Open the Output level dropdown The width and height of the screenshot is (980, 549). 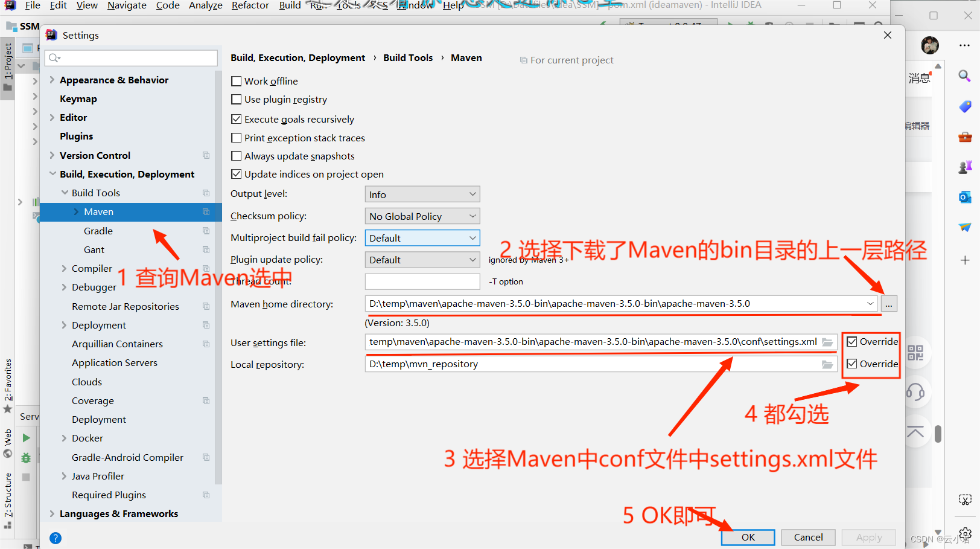[x=422, y=194]
